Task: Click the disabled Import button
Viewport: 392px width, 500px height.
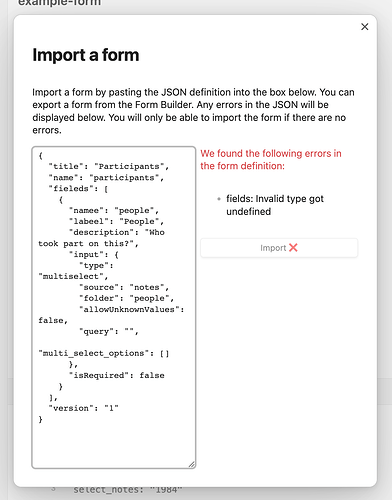Action: pyautogui.click(x=279, y=248)
